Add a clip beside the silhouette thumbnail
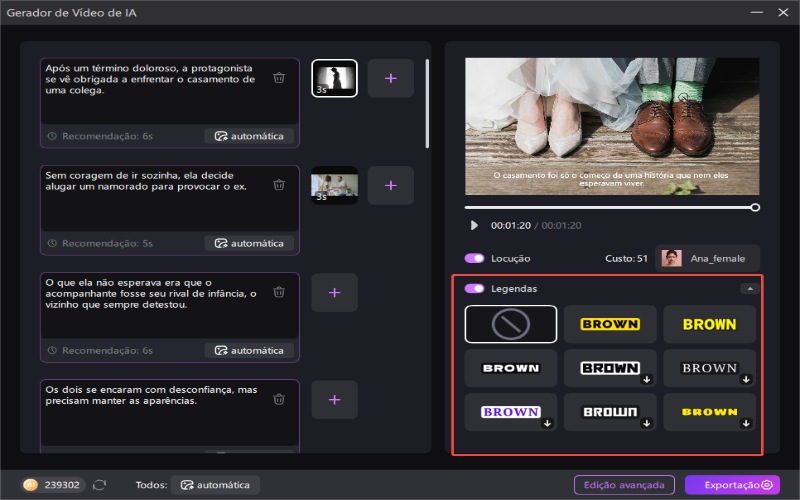Image resolution: width=800 pixels, height=500 pixels. pyautogui.click(x=391, y=78)
